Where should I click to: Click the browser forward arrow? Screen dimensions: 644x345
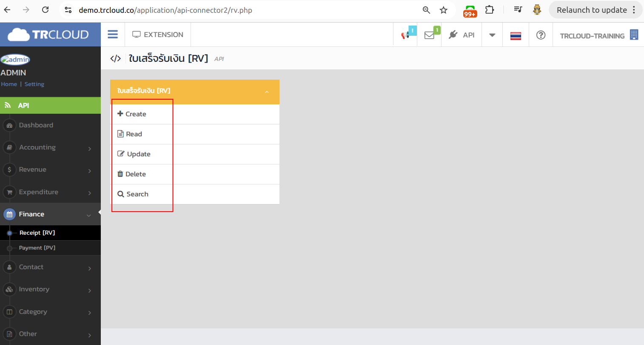[26, 10]
